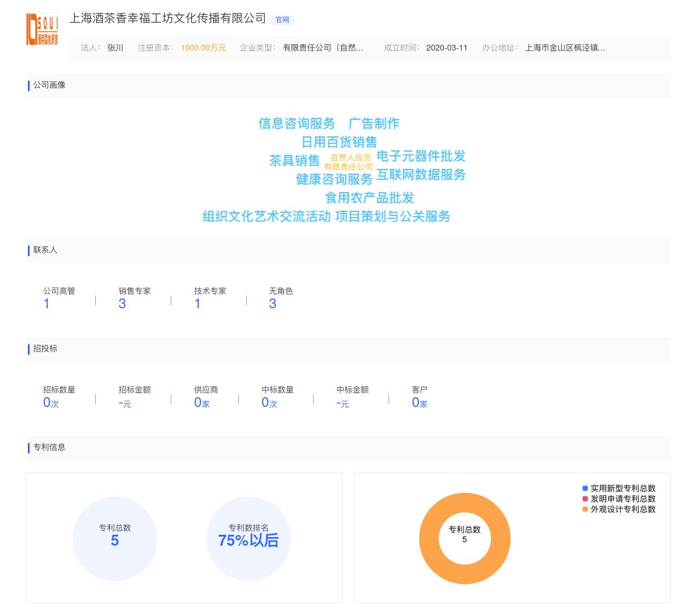Expand the truncated 办公地址 office address
This screenshot has height=616, width=697.
[566, 48]
